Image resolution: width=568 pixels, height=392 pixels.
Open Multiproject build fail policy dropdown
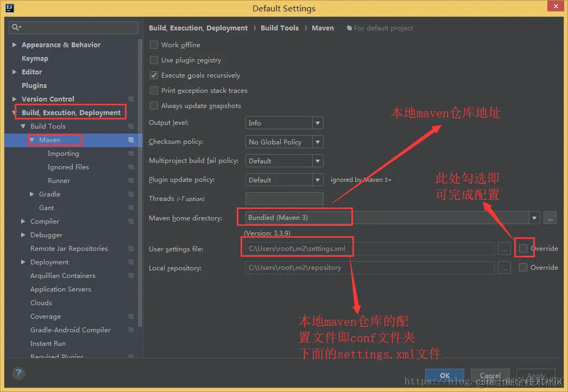(x=285, y=161)
